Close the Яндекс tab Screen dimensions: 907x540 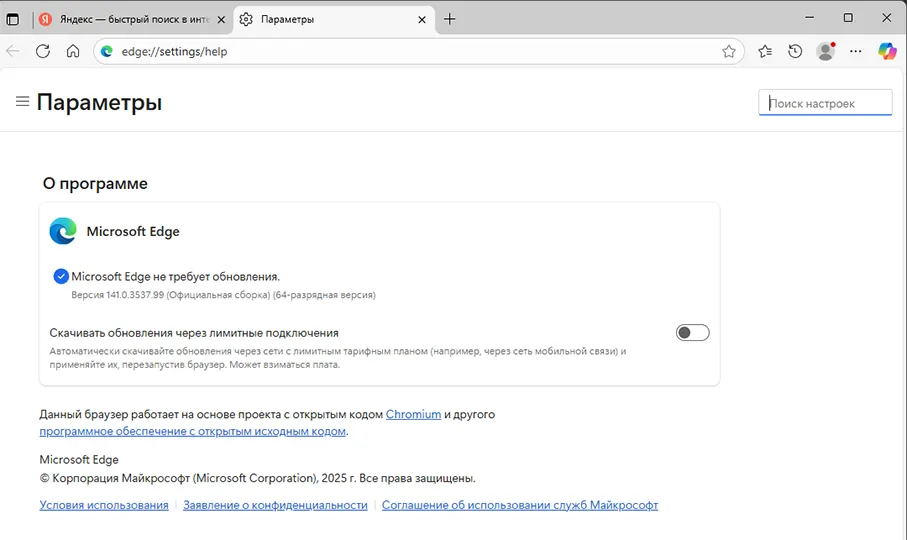[x=221, y=20]
